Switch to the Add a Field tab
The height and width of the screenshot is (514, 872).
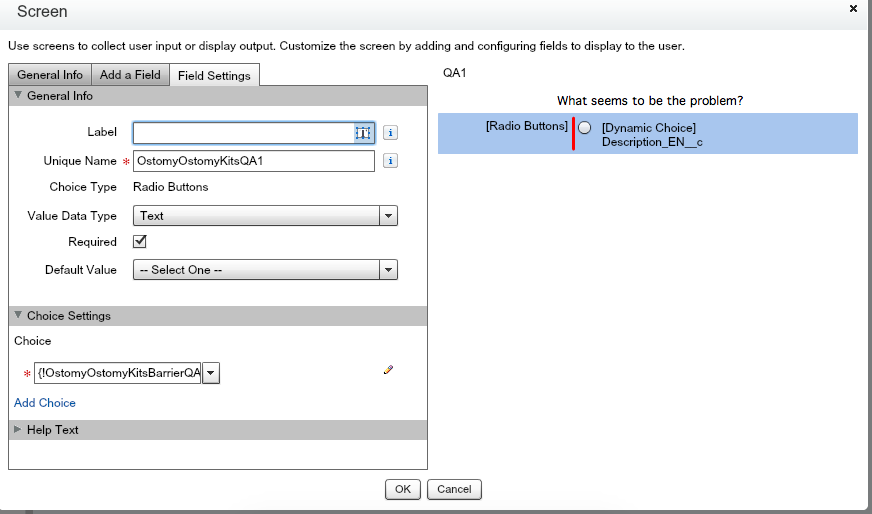pyautogui.click(x=130, y=75)
